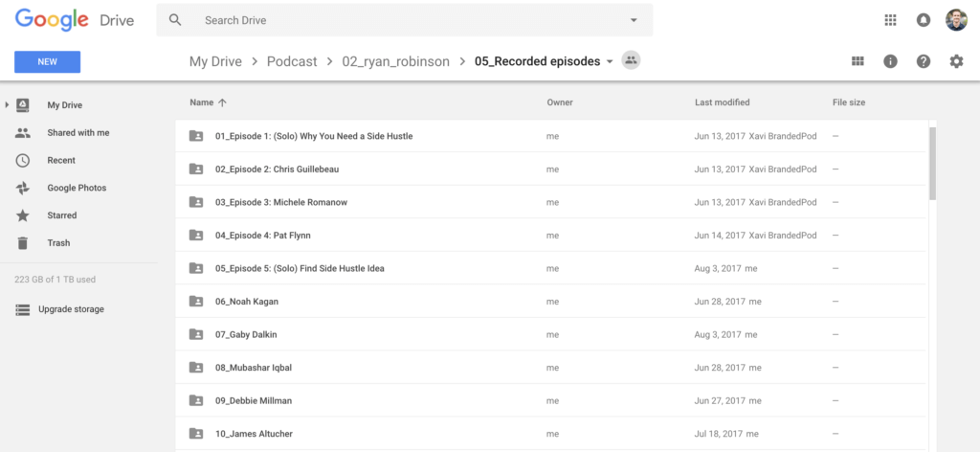Click the shared-folder people icon beside breadcrumb

(631, 60)
